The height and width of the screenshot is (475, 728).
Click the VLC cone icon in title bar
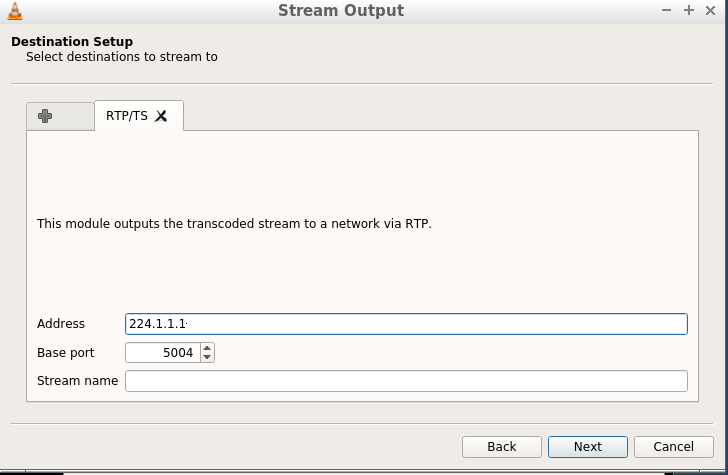click(15, 11)
